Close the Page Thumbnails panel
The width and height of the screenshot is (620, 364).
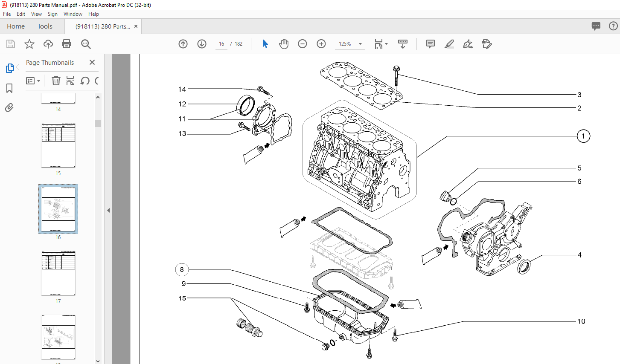92,62
